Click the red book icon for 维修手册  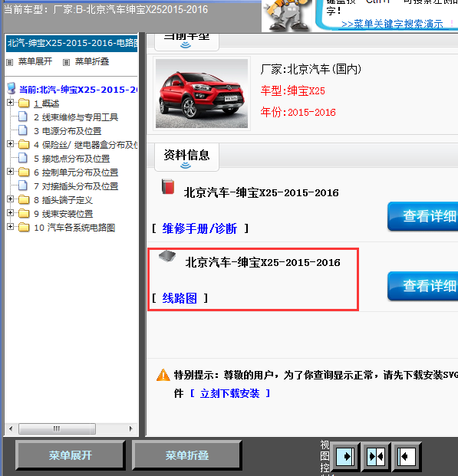(x=168, y=186)
